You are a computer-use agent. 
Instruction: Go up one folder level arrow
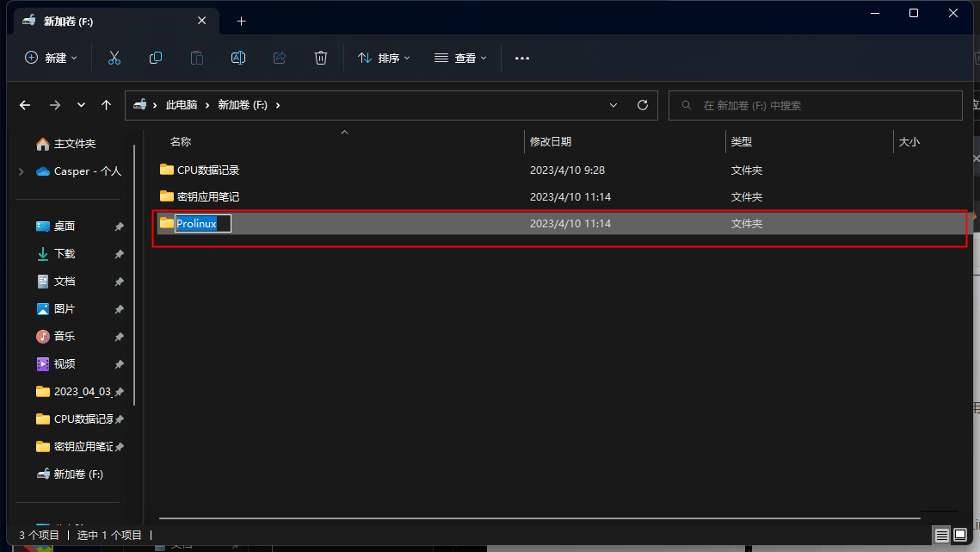tap(106, 105)
